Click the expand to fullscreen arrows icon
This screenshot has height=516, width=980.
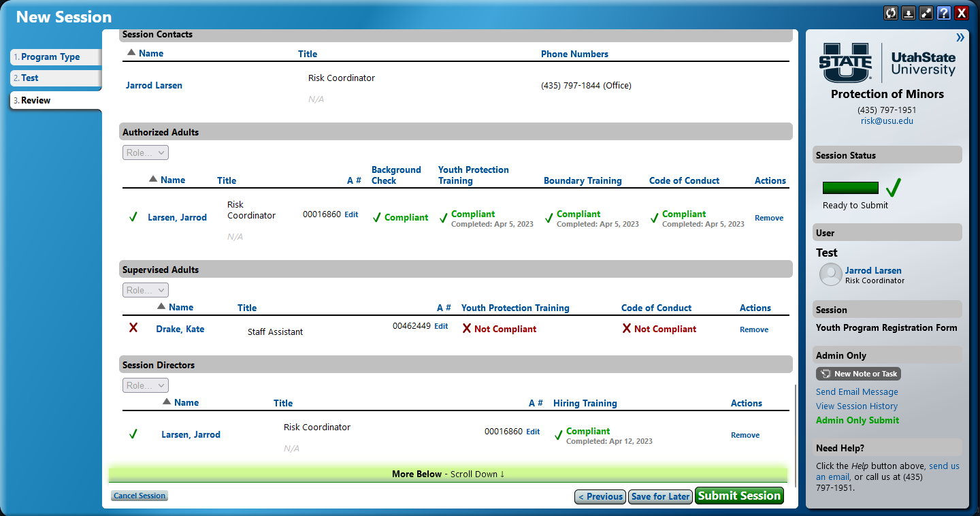click(x=926, y=13)
